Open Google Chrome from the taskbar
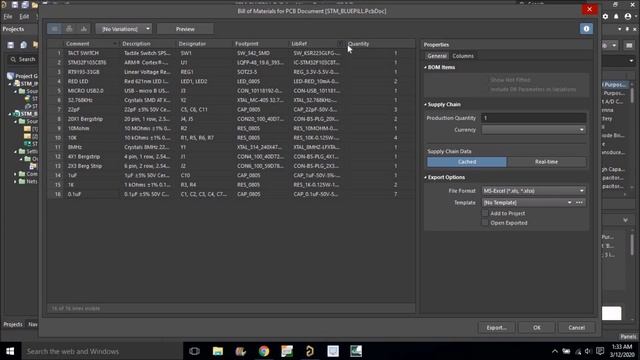 (264, 351)
